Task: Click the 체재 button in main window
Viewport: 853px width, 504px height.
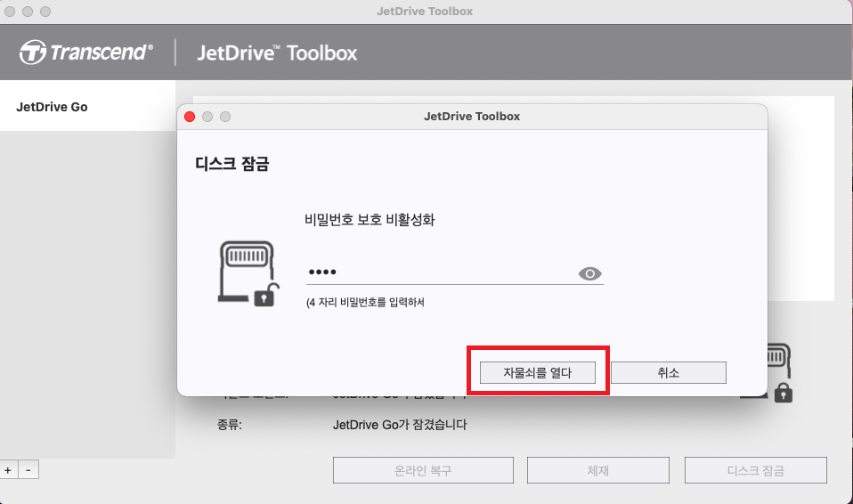Action: click(x=597, y=470)
